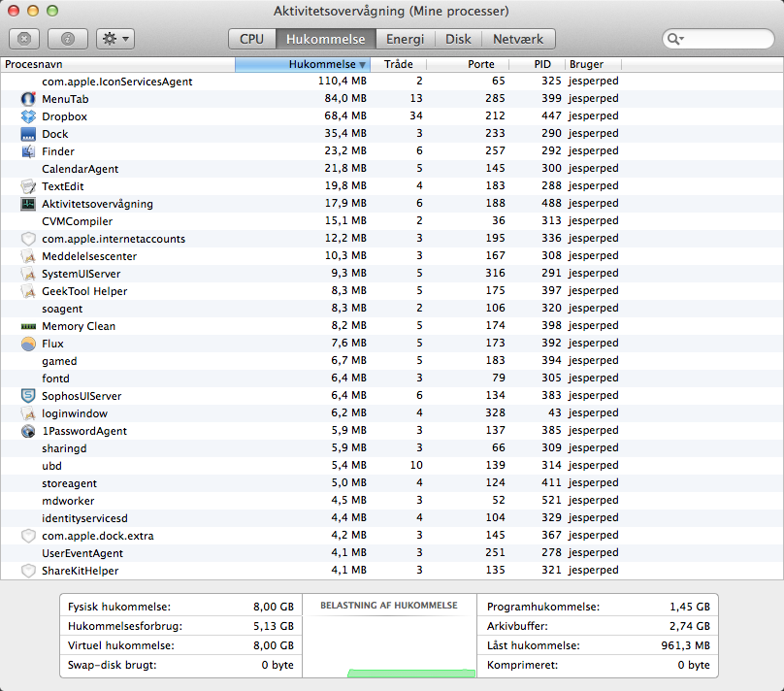Screen dimensions: 784x691
Task: Select the soagent process row
Action: (x=392, y=309)
